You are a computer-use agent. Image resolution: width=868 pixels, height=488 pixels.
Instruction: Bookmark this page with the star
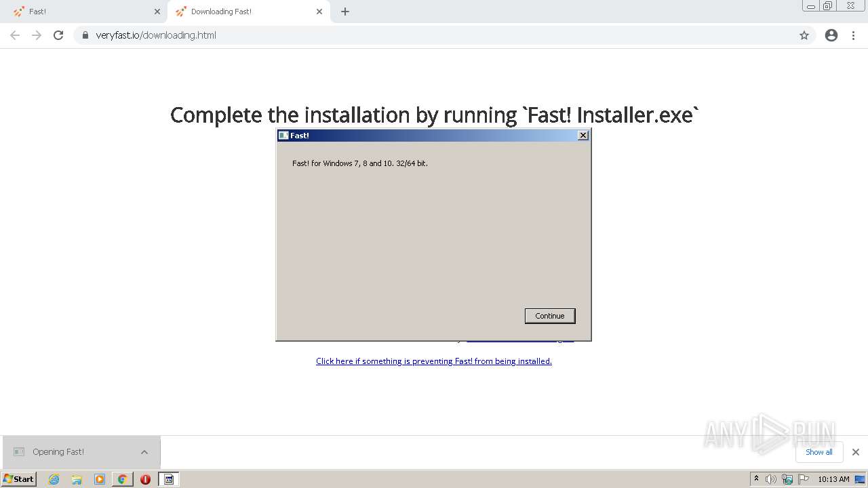coord(804,35)
